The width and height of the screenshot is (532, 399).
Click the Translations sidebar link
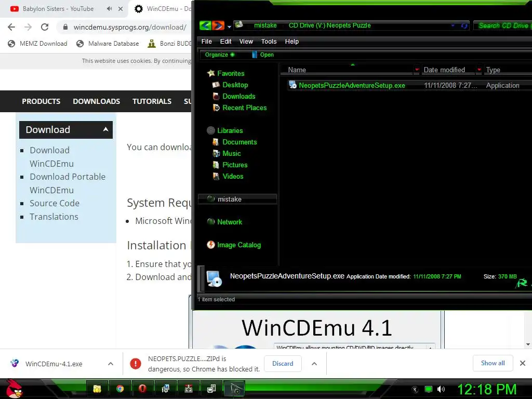tap(54, 217)
